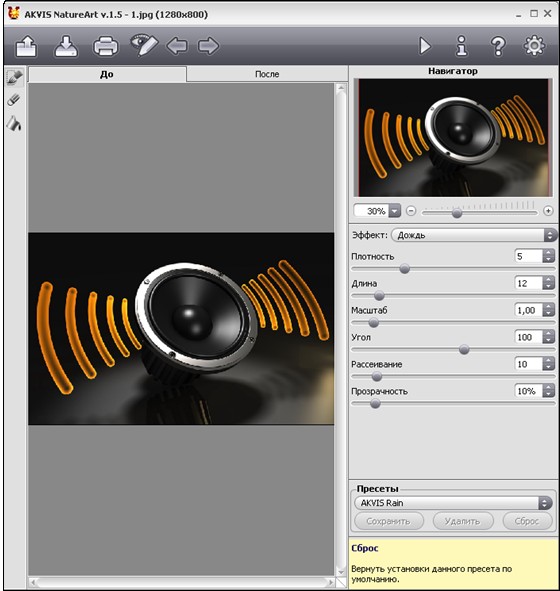Select the fill bucket tool
The height and width of the screenshot is (591, 560).
click(14, 124)
